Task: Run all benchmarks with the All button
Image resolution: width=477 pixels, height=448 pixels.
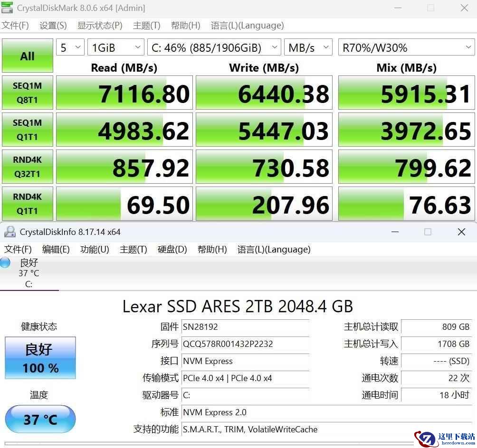Action: tap(28, 56)
